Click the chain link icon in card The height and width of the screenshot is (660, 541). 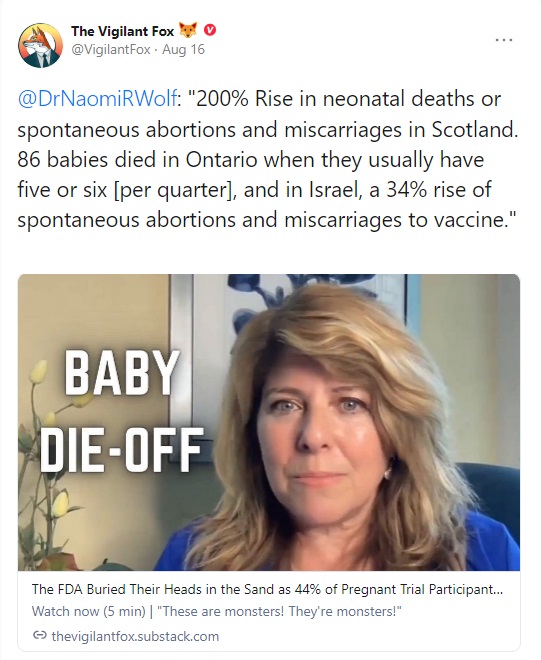tap(40, 635)
